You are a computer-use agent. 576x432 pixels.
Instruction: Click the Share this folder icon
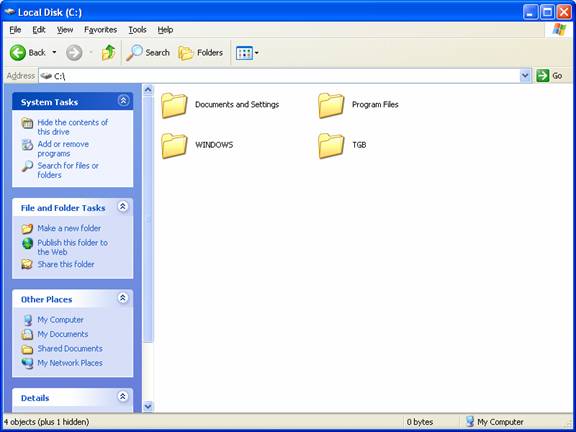tap(27, 264)
